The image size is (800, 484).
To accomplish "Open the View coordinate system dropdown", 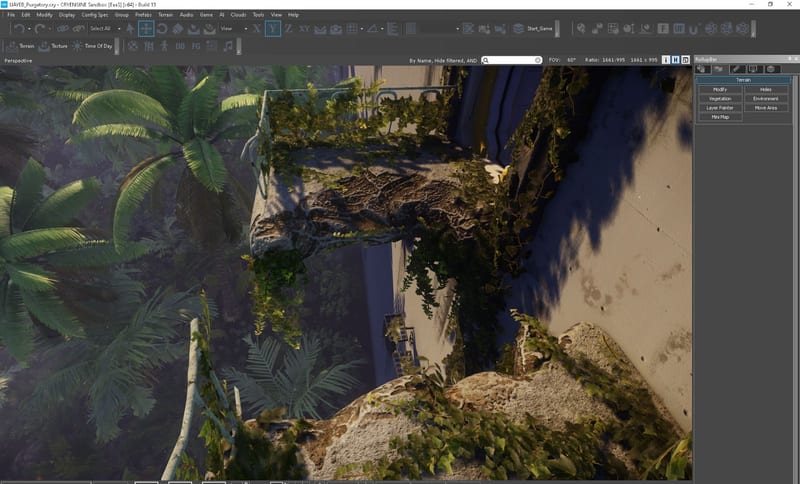I will 234,29.
